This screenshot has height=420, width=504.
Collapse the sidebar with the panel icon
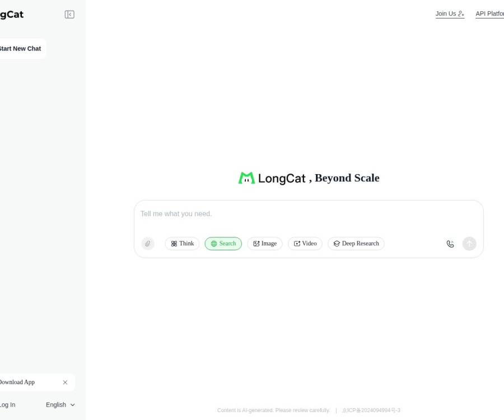pyautogui.click(x=69, y=15)
